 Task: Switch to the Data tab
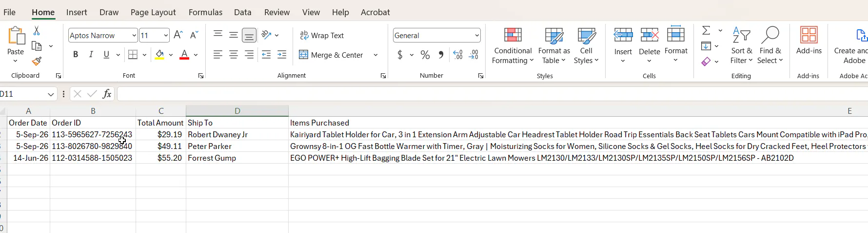242,12
